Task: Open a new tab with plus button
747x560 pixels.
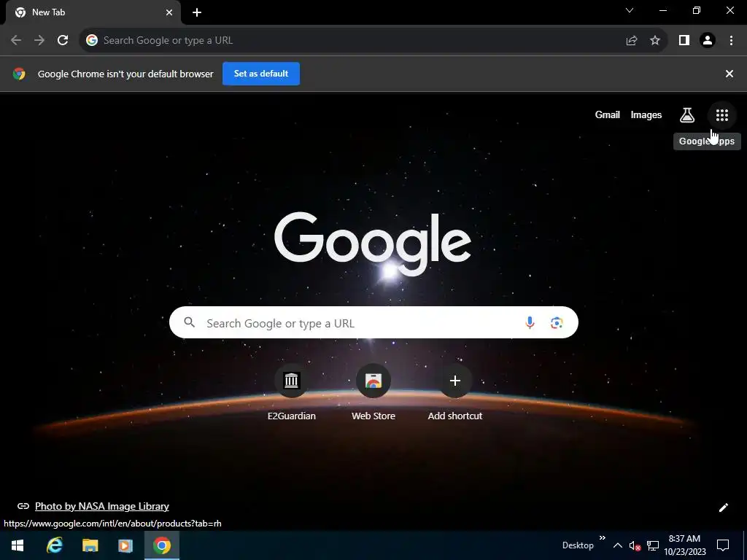Action: click(197, 12)
